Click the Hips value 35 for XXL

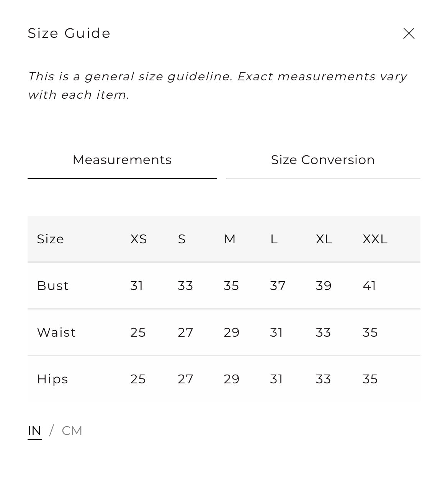click(370, 379)
